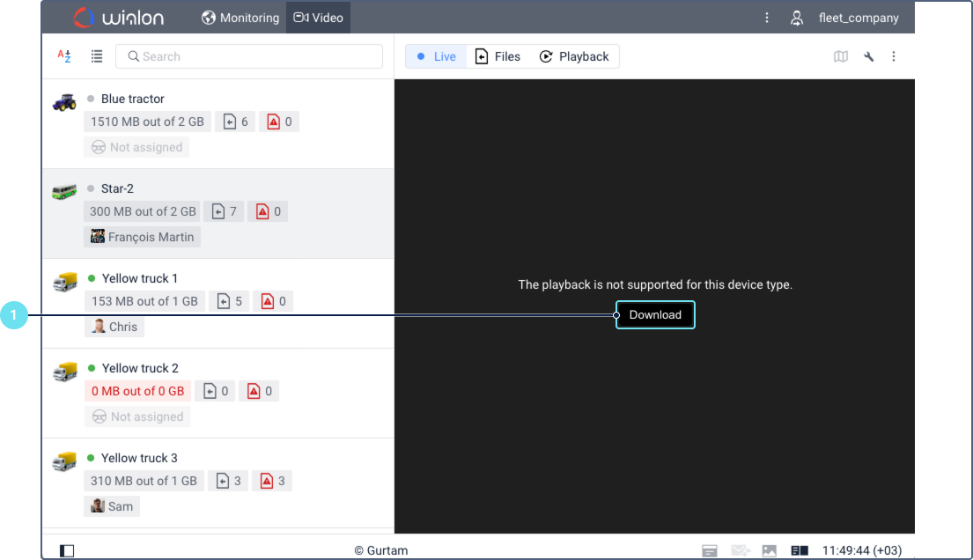Toggle the left sidebar panel icon

coord(67,550)
